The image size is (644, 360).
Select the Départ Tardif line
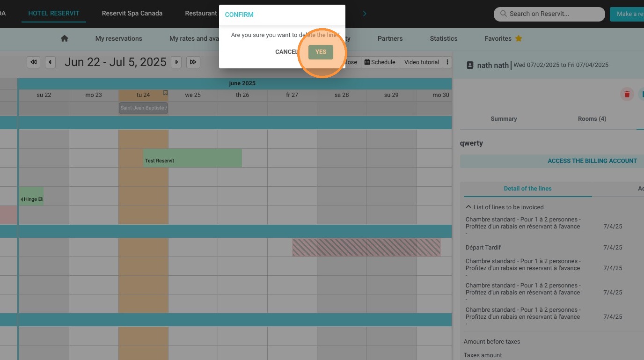(x=483, y=247)
